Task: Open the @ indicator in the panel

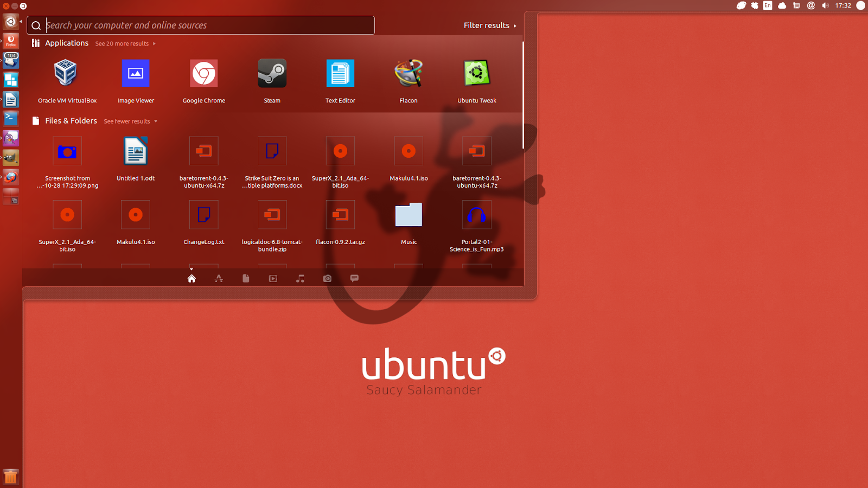Action: tap(811, 5)
